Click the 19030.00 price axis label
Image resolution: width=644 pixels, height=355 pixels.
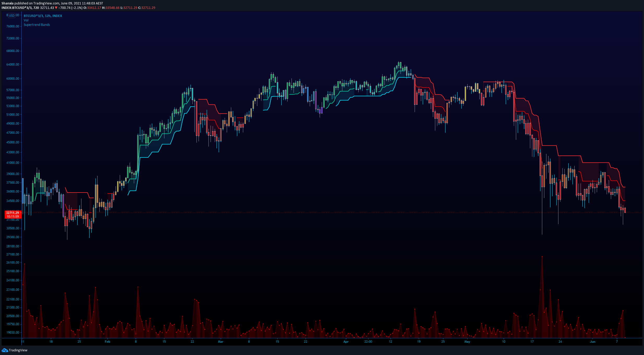(x=13, y=333)
